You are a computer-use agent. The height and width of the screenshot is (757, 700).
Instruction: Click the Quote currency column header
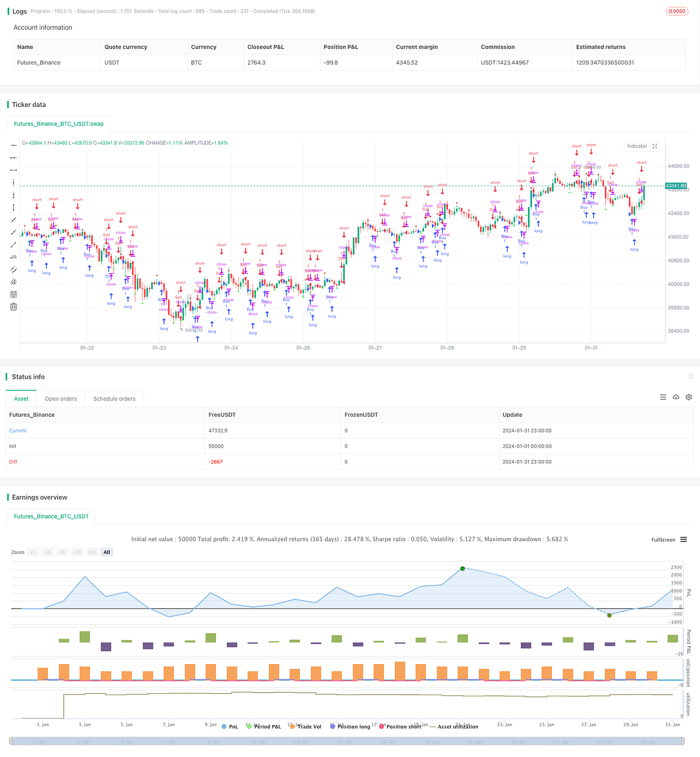(126, 47)
